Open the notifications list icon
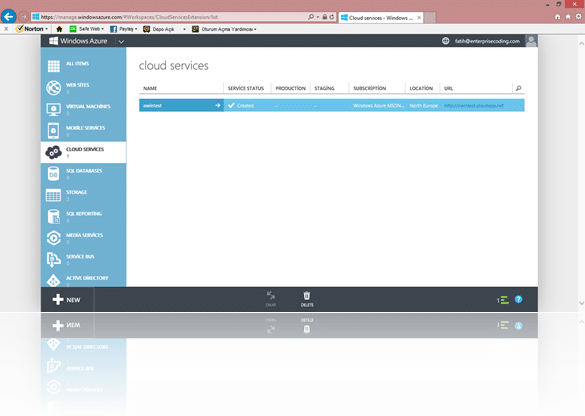 504,300
